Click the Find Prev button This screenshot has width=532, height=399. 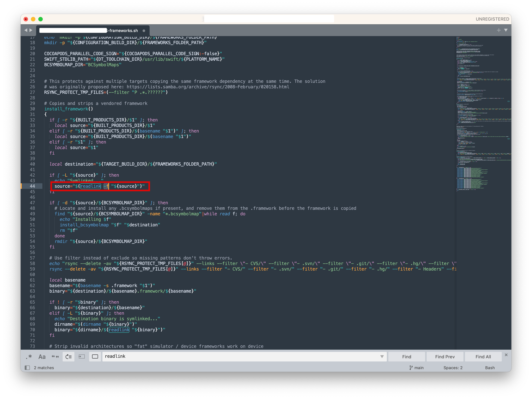click(x=445, y=357)
